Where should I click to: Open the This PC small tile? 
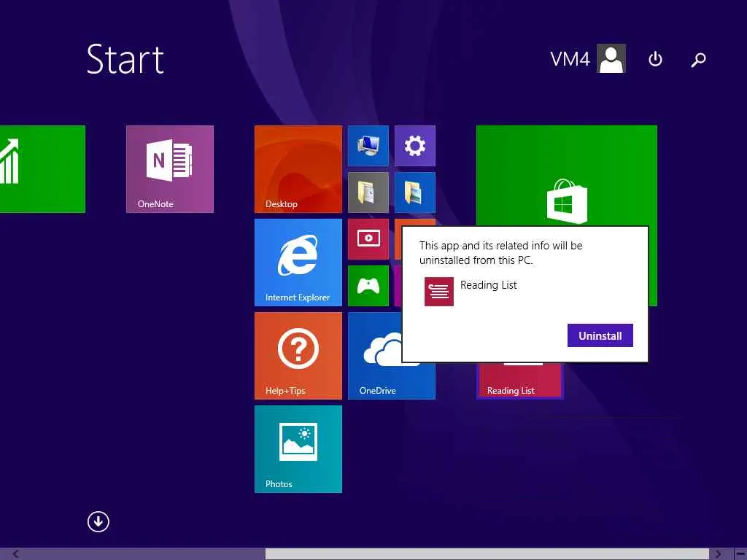368,146
